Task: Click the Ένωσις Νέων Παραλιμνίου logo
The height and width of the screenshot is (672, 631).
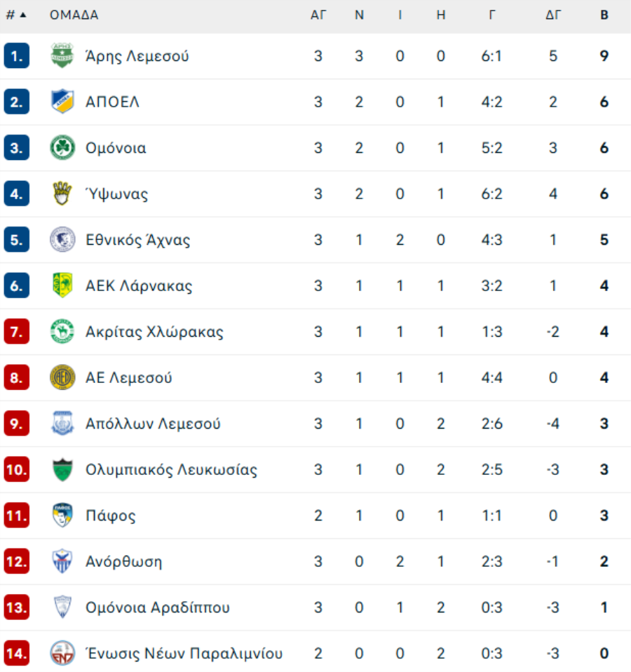Action: click(62, 653)
